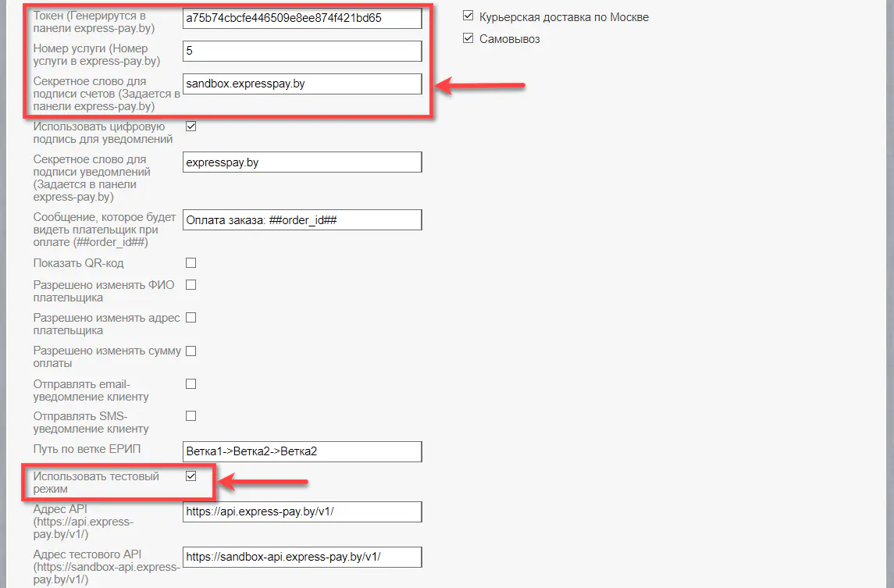Focus the sandbox.expresspay.by secret word field
This screenshot has height=588, width=894.
pos(301,84)
